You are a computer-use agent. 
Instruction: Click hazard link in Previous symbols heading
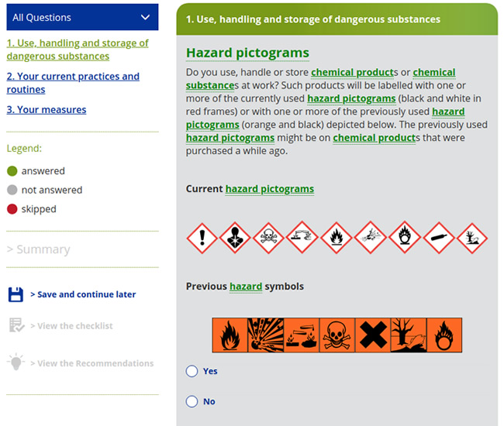click(x=246, y=287)
